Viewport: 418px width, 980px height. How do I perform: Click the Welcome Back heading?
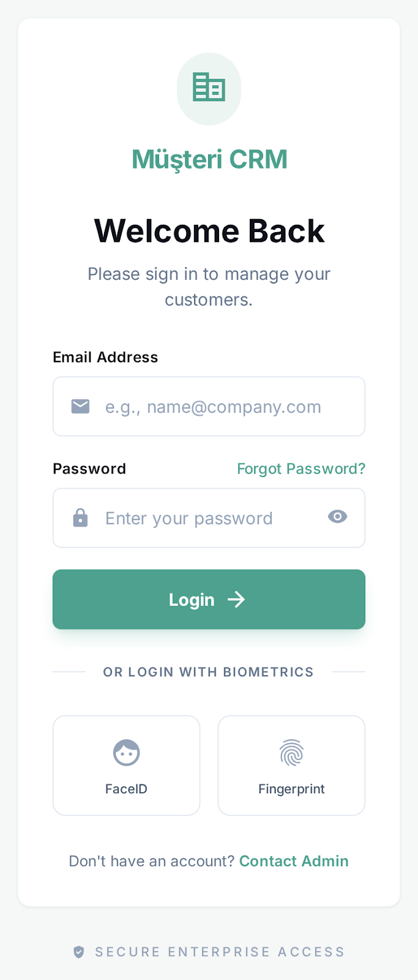click(x=209, y=231)
